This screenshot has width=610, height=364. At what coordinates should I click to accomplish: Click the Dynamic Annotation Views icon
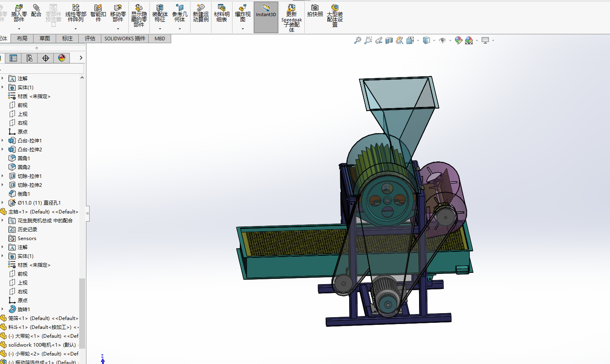pyautogui.click(x=400, y=40)
